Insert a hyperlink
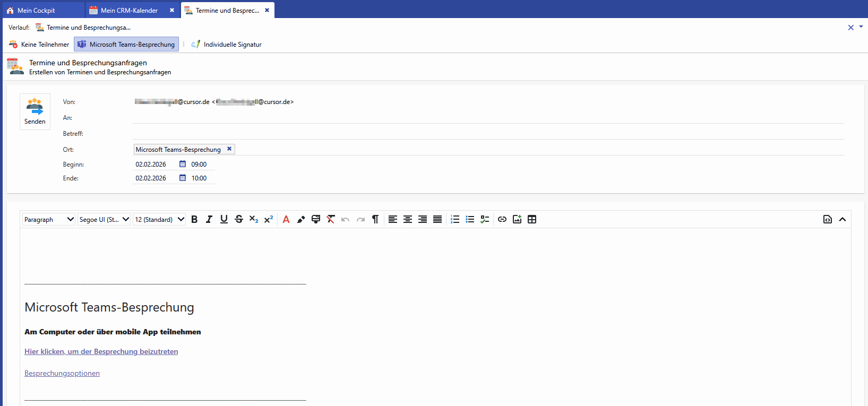Image resolution: width=868 pixels, height=406 pixels. (x=502, y=219)
